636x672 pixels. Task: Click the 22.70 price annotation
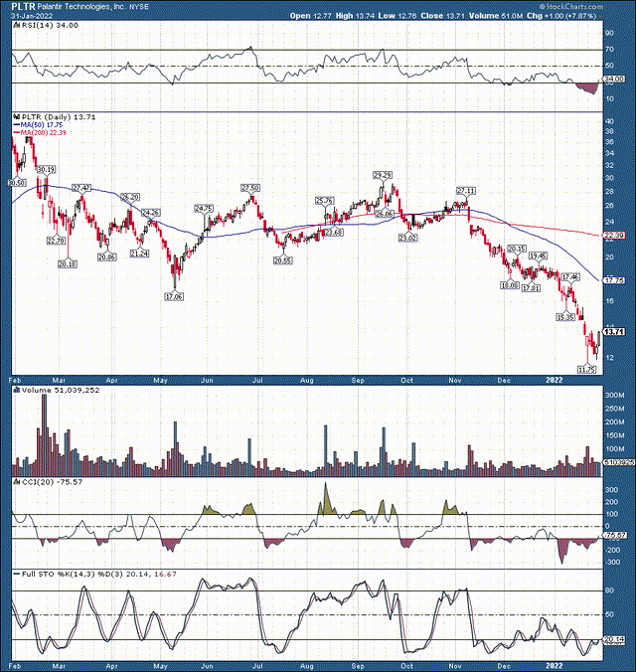point(56,241)
